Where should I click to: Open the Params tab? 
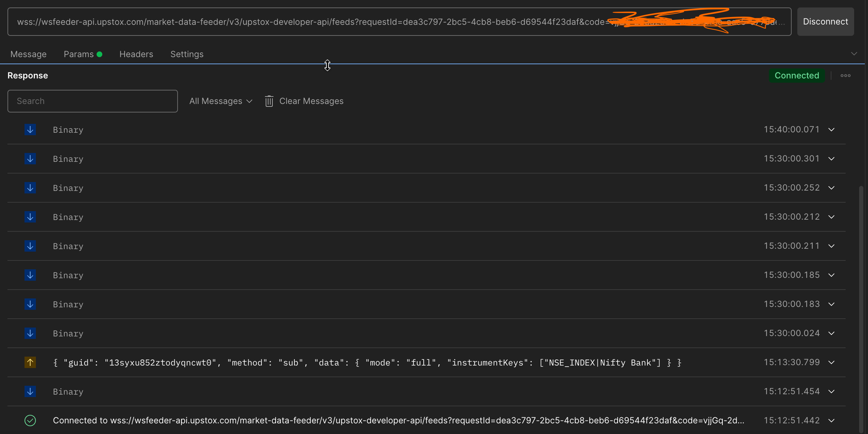pyautogui.click(x=79, y=54)
